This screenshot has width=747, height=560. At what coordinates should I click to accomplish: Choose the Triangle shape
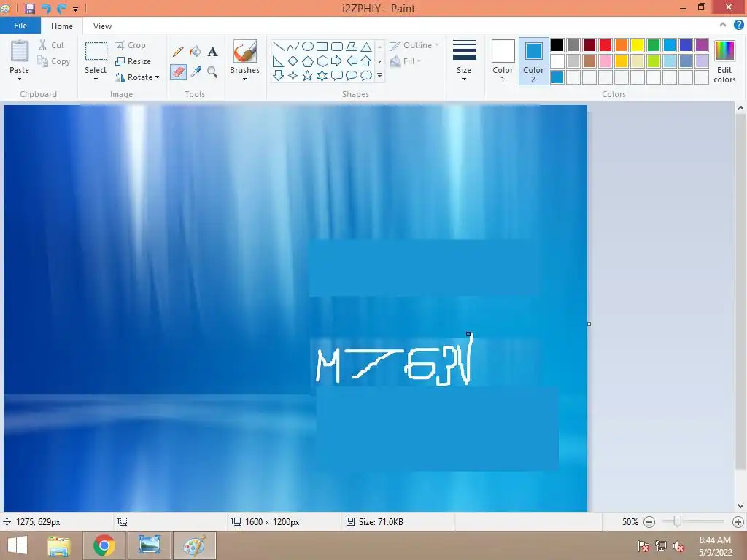[x=366, y=46]
